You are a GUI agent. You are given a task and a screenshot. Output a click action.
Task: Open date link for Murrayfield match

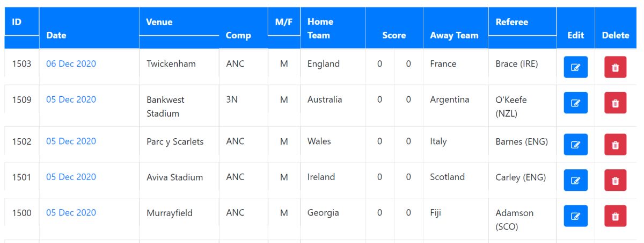click(71, 212)
